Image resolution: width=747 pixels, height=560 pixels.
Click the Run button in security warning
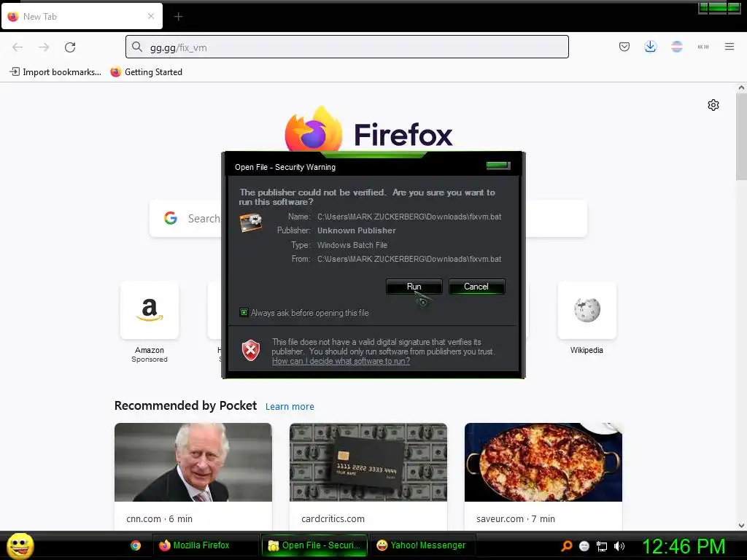point(414,287)
